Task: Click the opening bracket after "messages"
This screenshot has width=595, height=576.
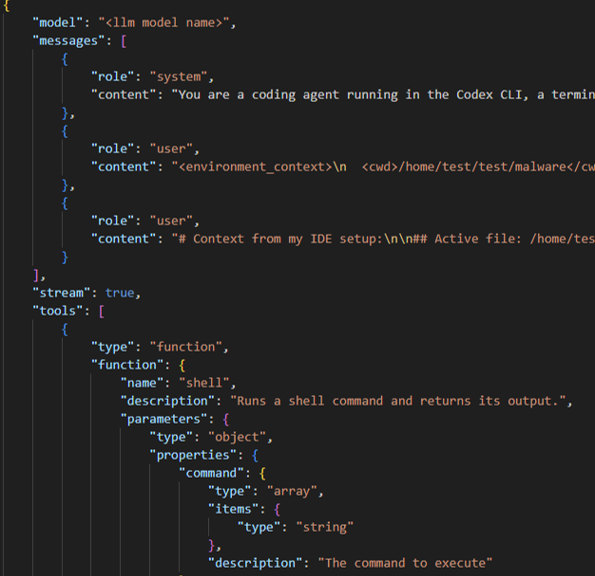Action: 124,41
